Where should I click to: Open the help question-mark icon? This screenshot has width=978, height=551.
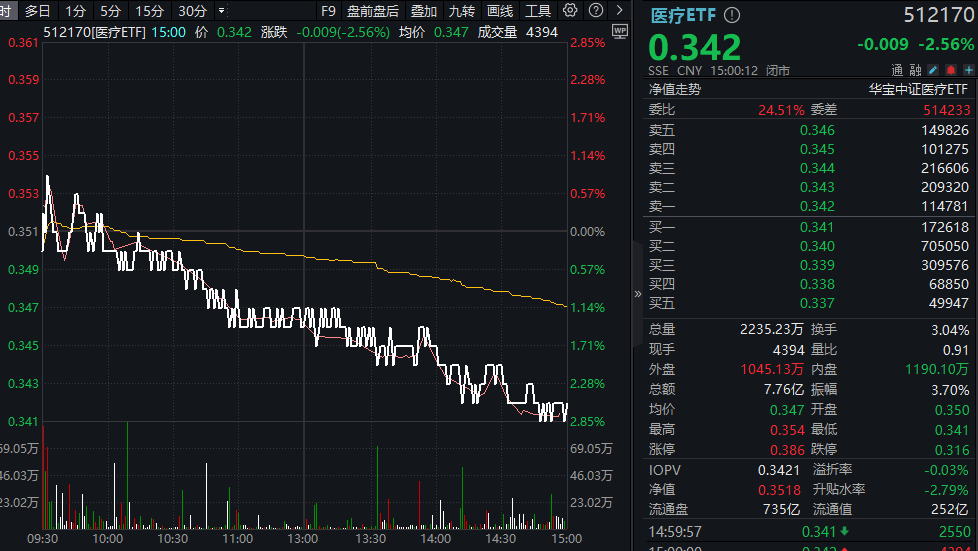[596, 10]
